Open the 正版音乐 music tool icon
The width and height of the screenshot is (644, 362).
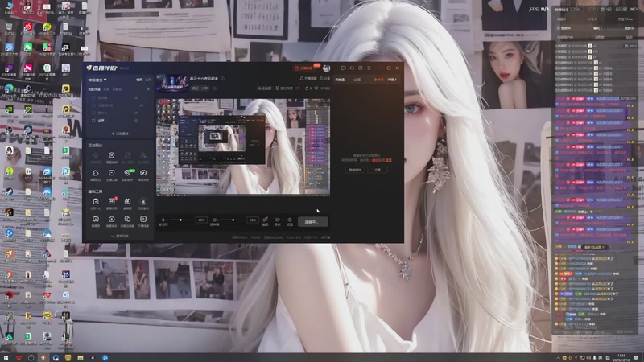(x=143, y=203)
